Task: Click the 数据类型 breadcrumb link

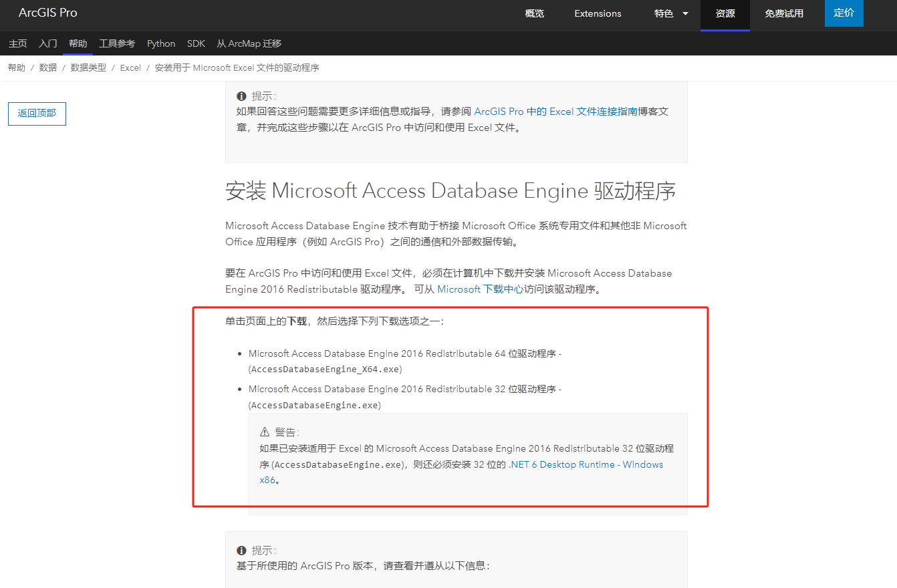Action: click(x=88, y=67)
